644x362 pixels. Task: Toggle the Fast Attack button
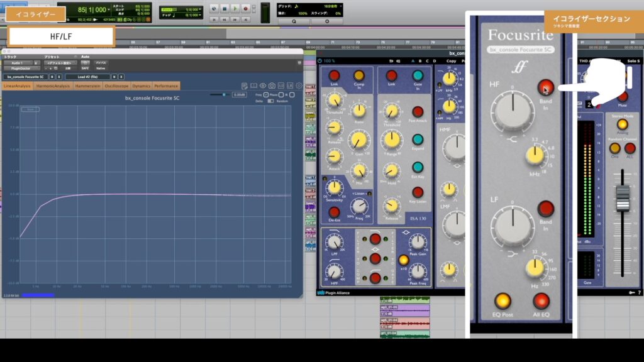click(418, 112)
